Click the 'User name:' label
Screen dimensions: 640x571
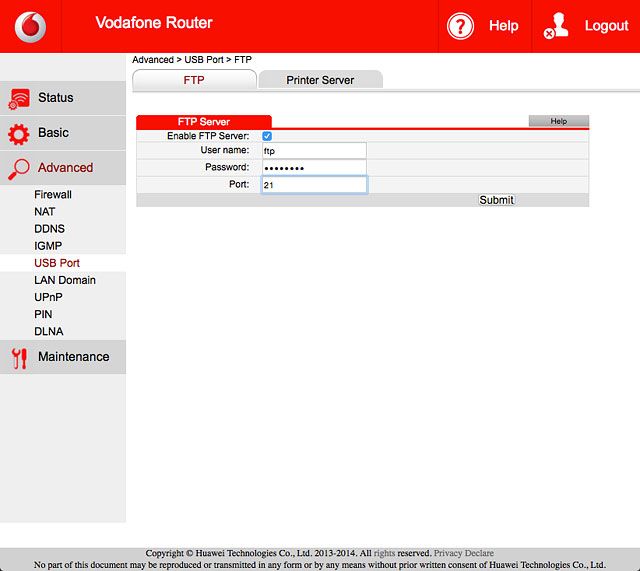click(225, 150)
